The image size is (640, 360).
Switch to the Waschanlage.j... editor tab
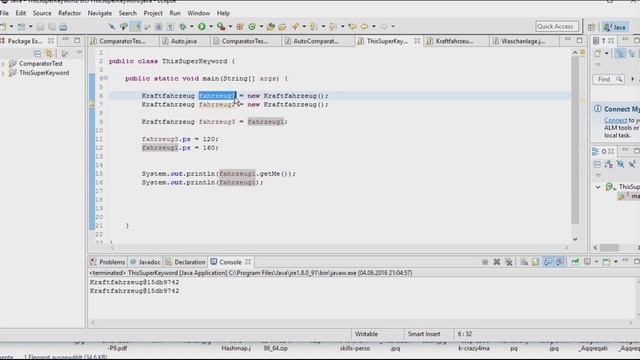pyautogui.click(x=523, y=41)
